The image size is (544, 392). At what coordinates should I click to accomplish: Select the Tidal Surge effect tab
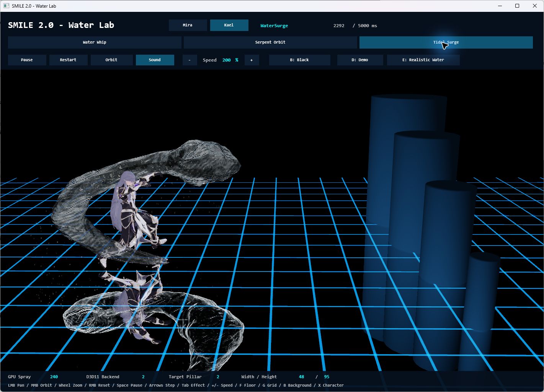point(446,42)
